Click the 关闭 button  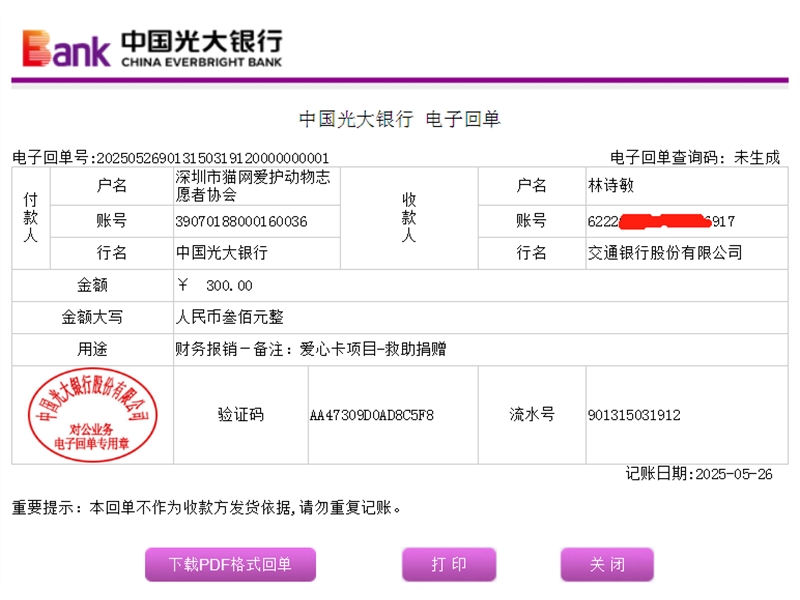[607, 564]
